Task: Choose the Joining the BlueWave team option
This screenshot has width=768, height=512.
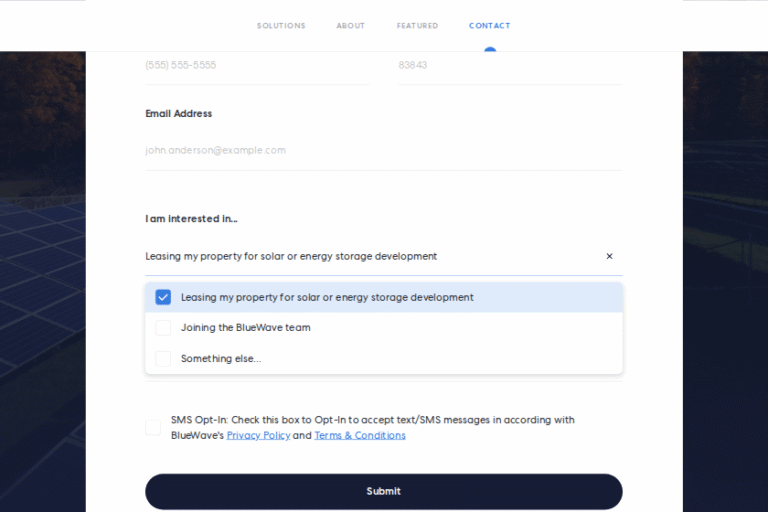Action: tap(246, 328)
